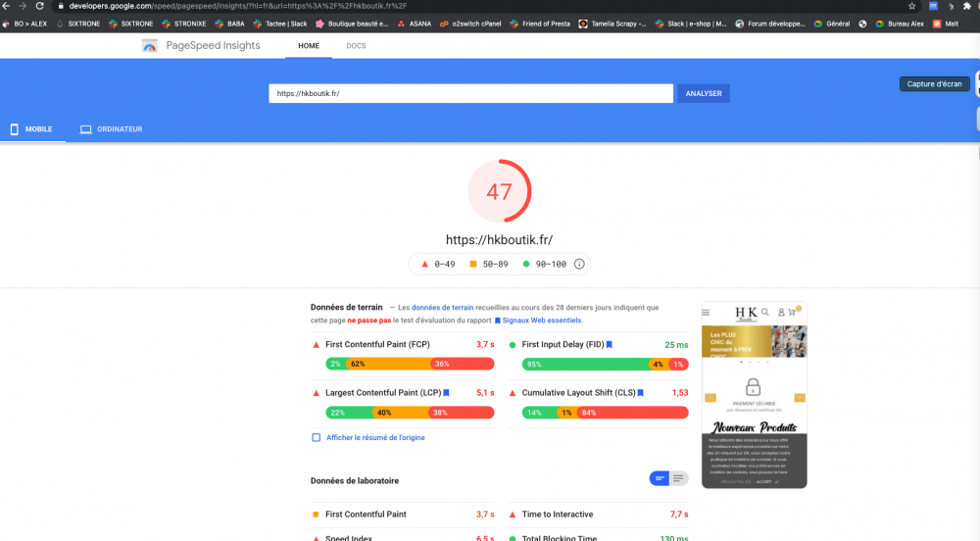Image resolution: width=980 pixels, height=541 pixels.
Task: Open the Signaux Web essentiels link
Action: [542, 320]
